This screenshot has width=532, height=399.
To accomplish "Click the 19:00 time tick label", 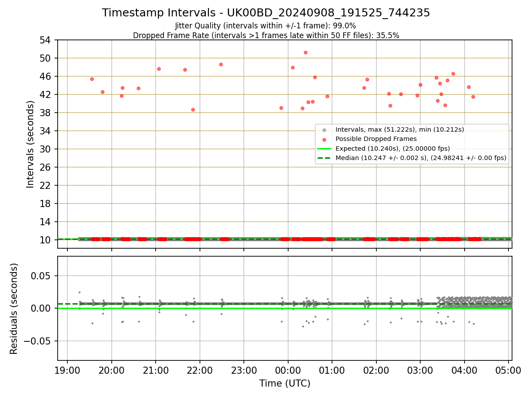I will click(x=67, y=371).
